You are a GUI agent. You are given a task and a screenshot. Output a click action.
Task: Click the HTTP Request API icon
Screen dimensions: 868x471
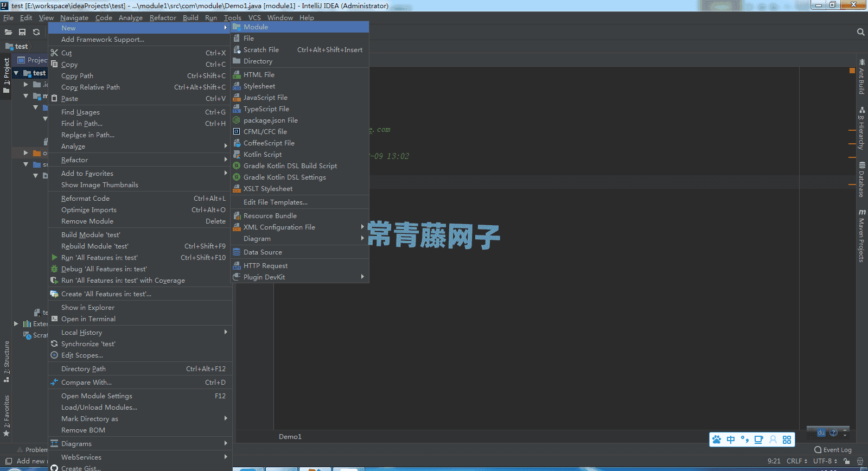click(237, 265)
